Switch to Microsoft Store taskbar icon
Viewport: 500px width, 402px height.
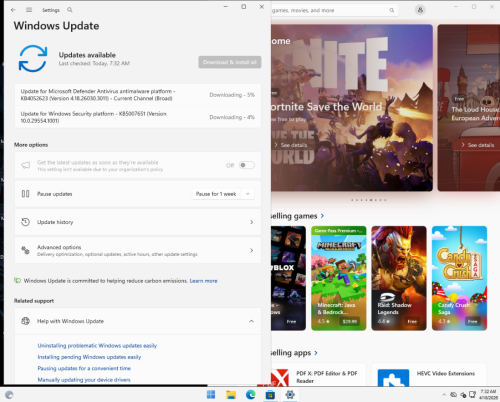coord(270,395)
